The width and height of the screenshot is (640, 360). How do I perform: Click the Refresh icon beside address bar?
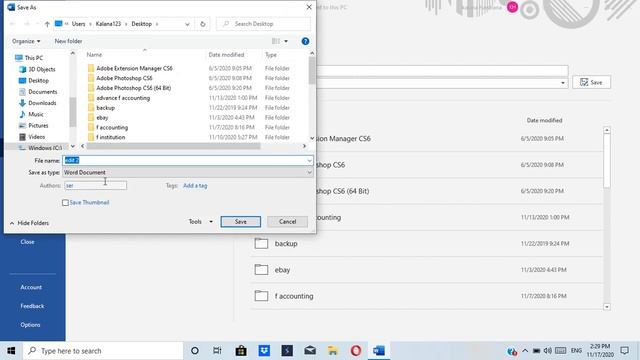(x=202, y=24)
